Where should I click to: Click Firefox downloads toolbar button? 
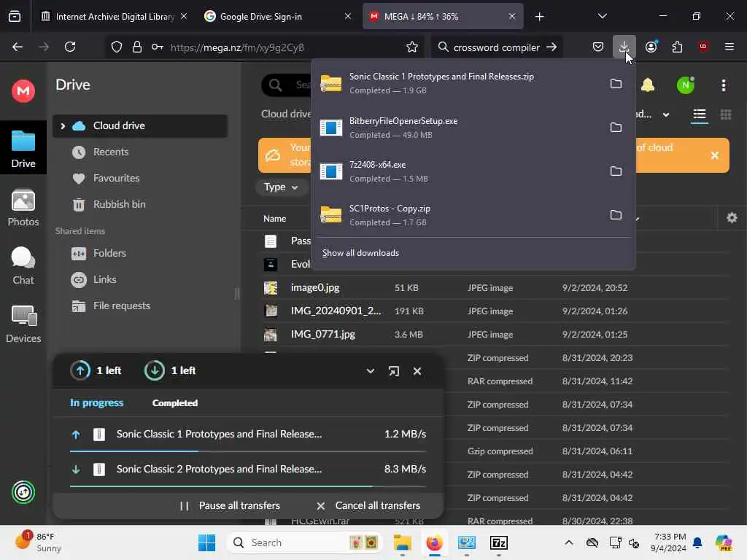[x=624, y=47]
